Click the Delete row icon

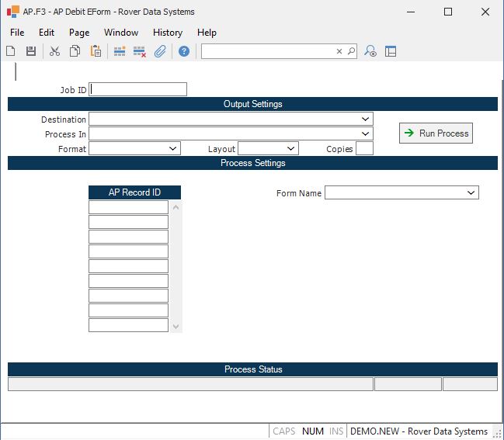coord(140,51)
